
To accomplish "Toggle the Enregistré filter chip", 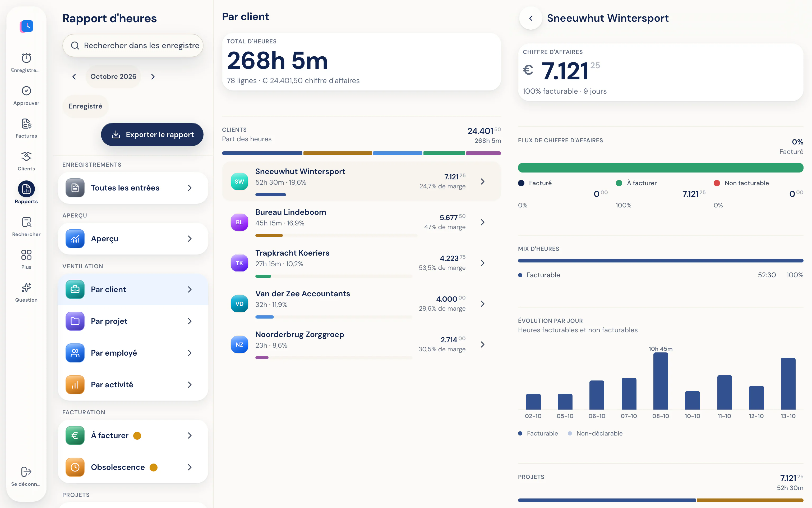I will coord(86,106).
